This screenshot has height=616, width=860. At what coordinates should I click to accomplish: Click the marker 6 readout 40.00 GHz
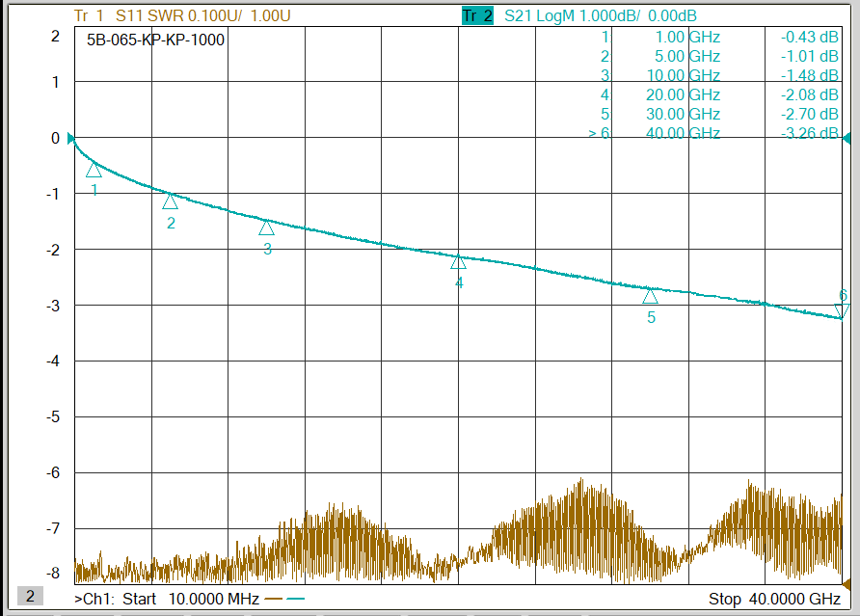684,133
